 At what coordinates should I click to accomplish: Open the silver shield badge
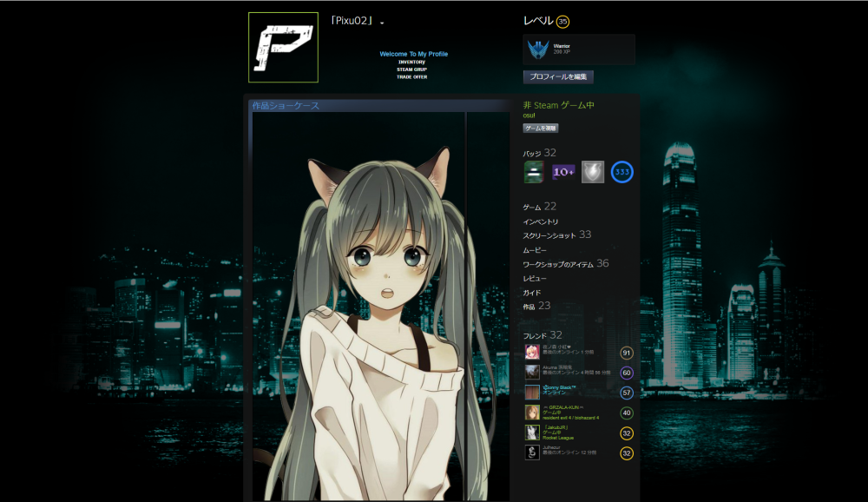[x=592, y=172]
